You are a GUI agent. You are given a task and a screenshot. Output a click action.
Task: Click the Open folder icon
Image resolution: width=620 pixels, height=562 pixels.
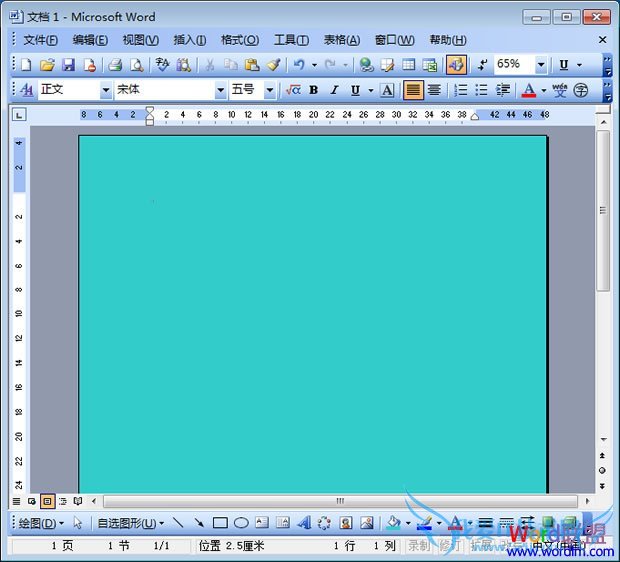click(47, 65)
